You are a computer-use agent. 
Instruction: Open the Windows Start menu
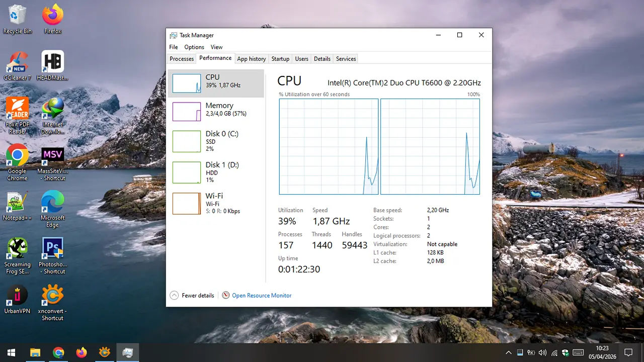[x=11, y=352]
